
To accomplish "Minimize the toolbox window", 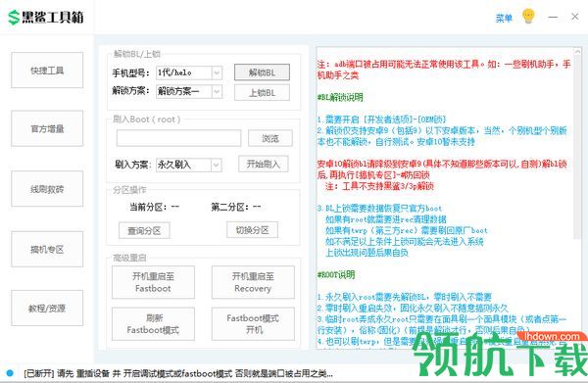I will (x=553, y=17).
